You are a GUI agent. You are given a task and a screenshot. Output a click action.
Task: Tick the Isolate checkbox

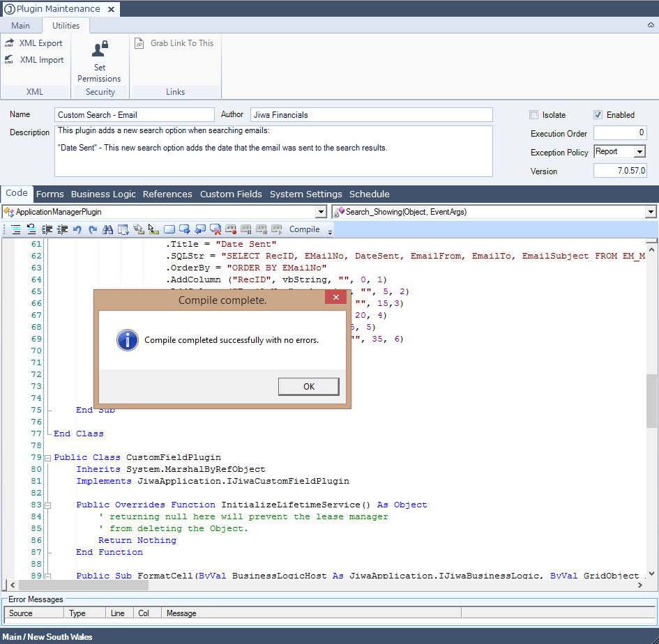534,115
